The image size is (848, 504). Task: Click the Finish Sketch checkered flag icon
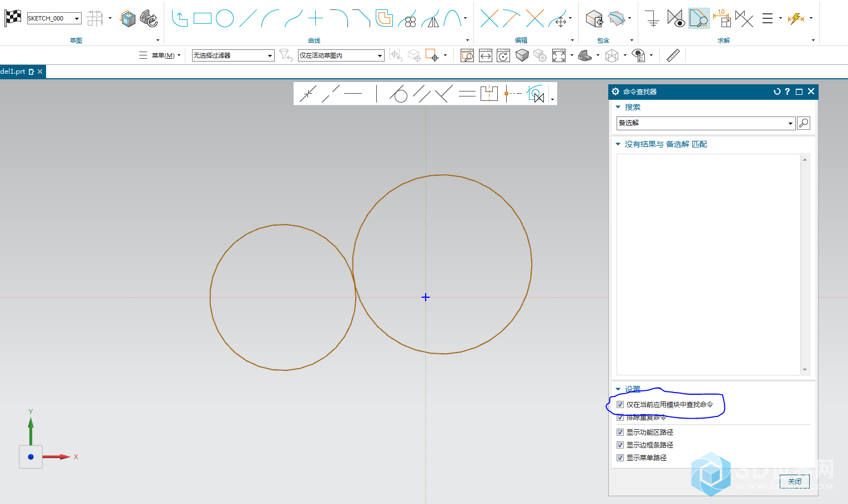click(x=13, y=18)
